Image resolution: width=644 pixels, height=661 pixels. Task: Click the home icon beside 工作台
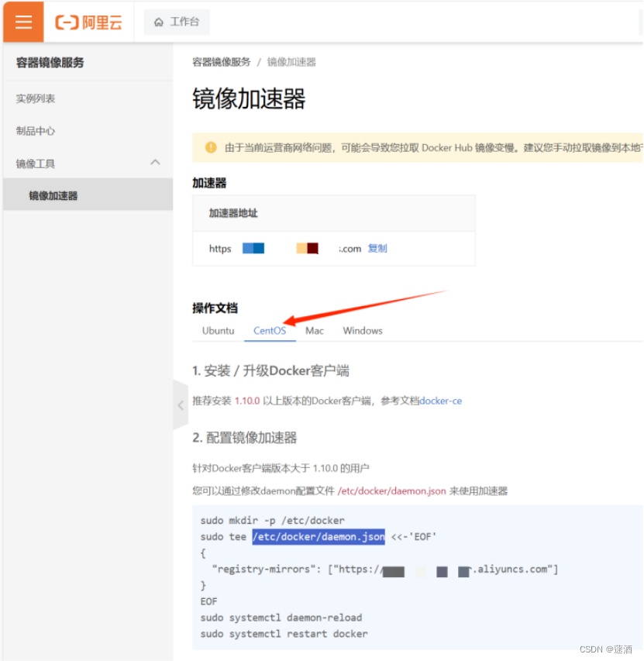point(160,22)
